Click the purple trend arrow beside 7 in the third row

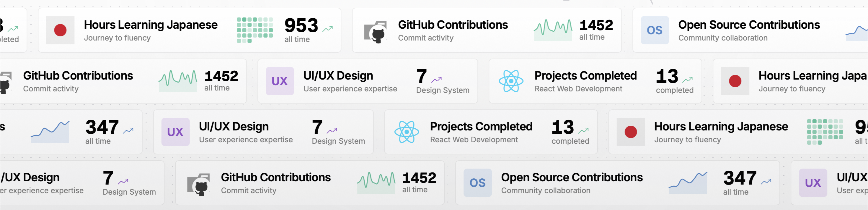coord(332,131)
